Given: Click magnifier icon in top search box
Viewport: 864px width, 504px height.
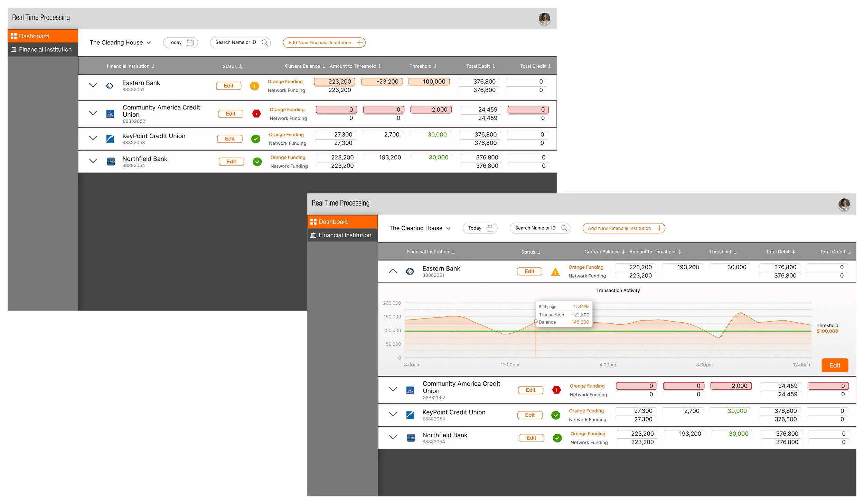Looking at the screenshot, I should [264, 42].
